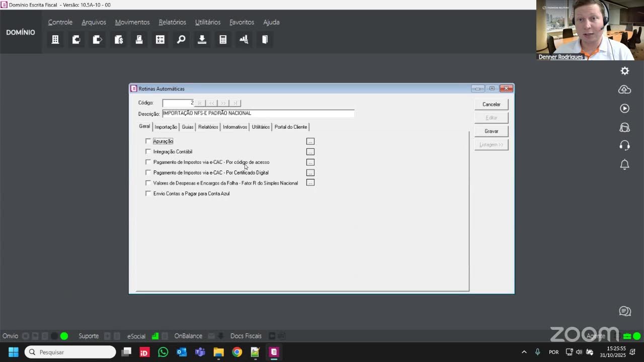Open the calculator toolbar icon
This screenshot has width=644, height=362.
223,39
